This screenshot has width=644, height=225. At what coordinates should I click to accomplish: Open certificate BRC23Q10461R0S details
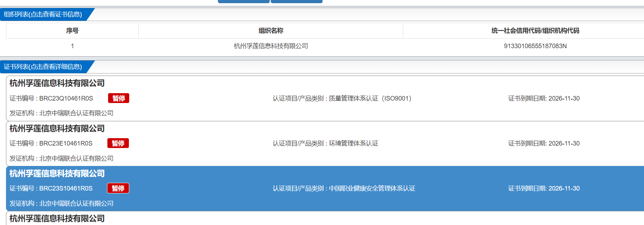pos(325,98)
